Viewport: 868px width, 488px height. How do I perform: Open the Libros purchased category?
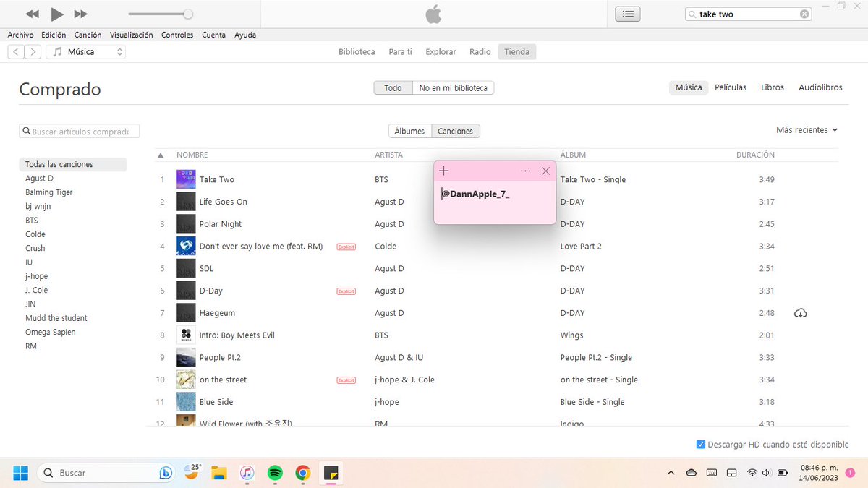(x=773, y=87)
